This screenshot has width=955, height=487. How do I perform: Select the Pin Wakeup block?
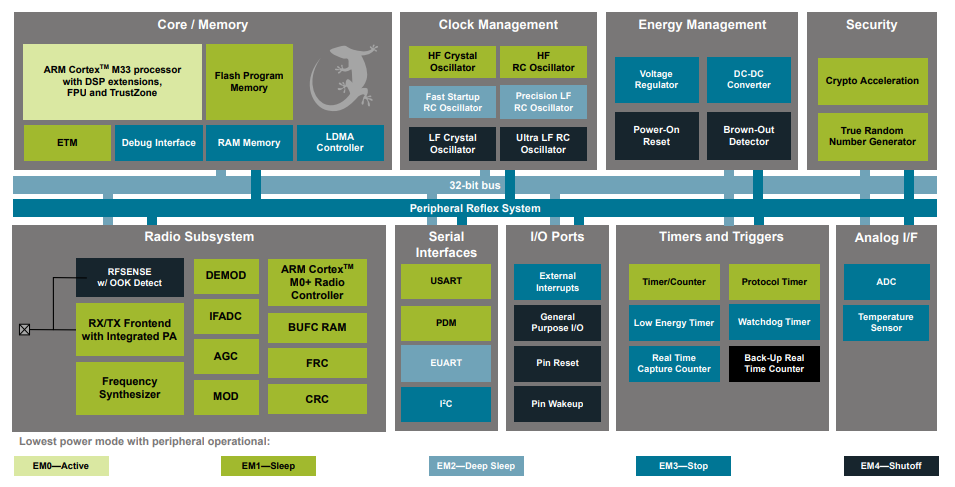[x=558, y=403]
